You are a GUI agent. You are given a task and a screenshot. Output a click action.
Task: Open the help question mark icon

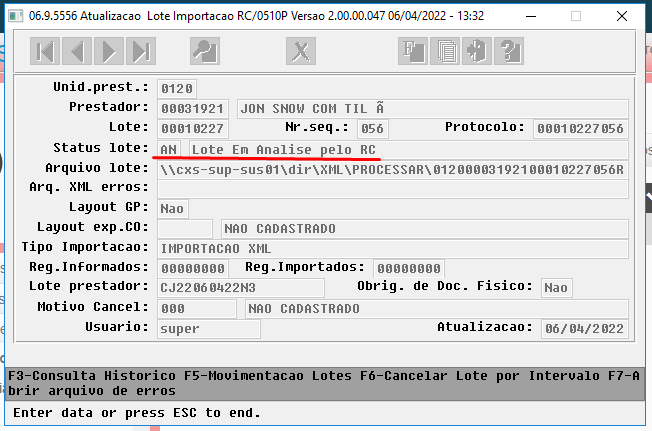(509, 51)
